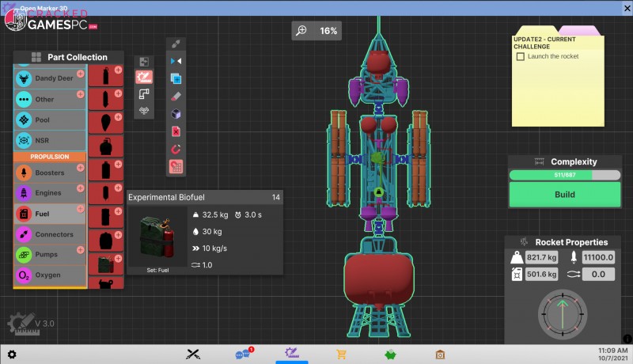This screenshot has width=633, height=364.
Task: Open chat messages with notification badge
Action: [242, 355]
